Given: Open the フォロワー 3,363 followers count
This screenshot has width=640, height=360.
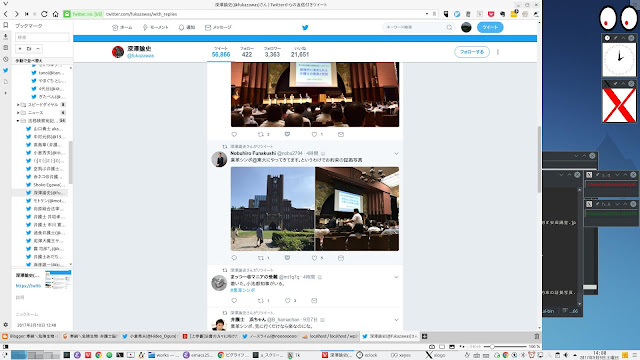Looking at the screenshot, I should (272, 52).
